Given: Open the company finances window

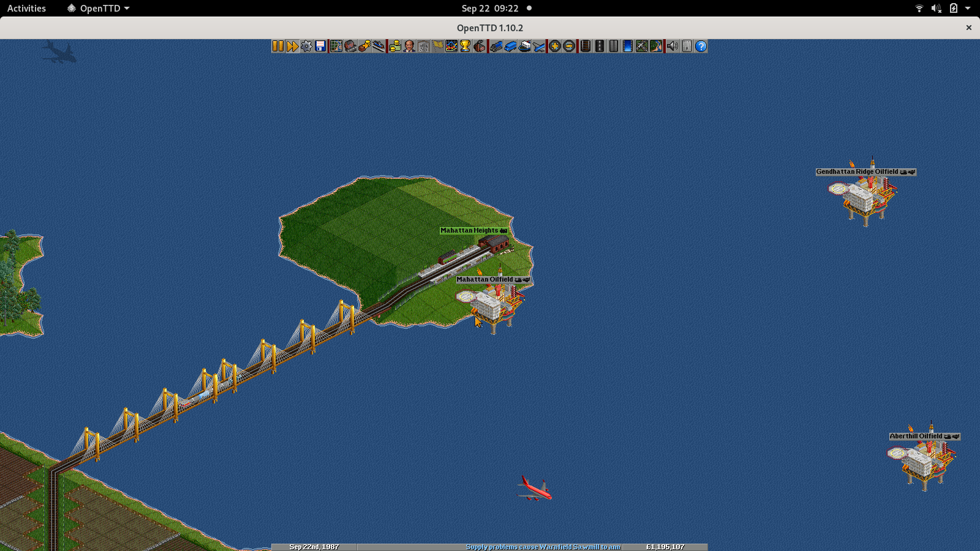Looking at the screenshot, I should click(x=394, y=47).
